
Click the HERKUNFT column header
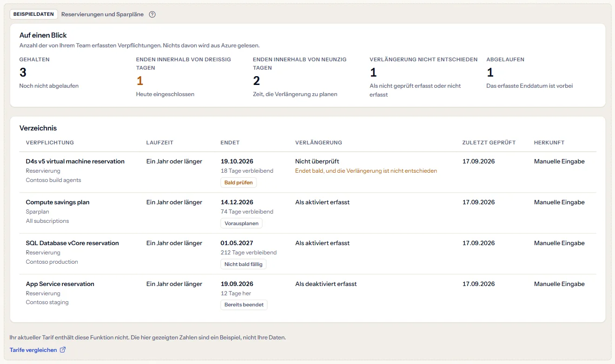pos(549,143)
